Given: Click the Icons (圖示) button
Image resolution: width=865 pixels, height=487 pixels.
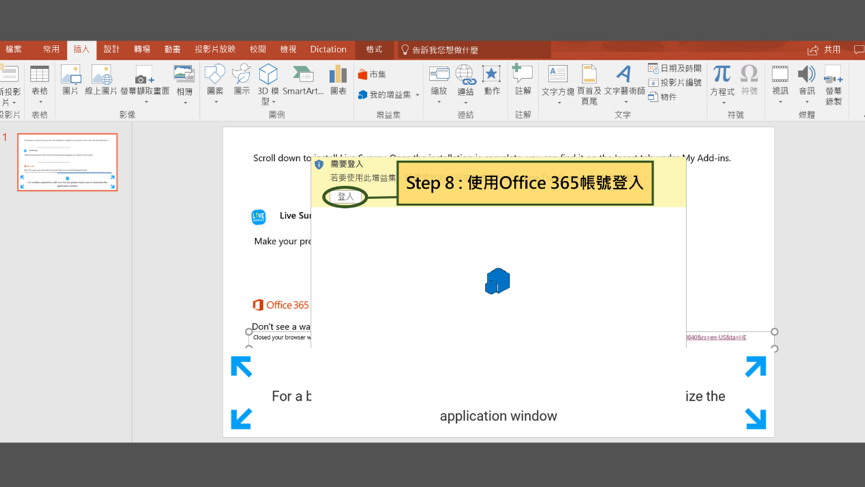Looking at the screenshot, I should tap(242, 74).
